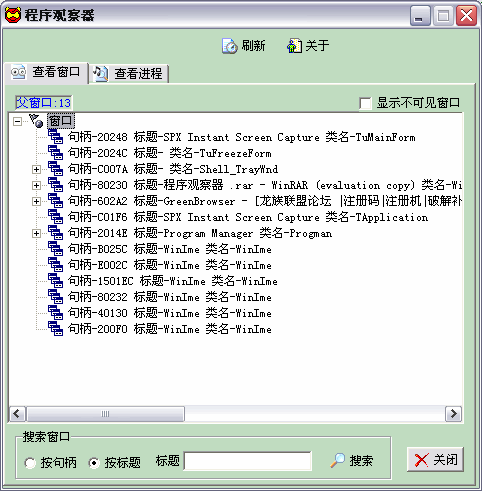Select the 按标题 radio button

pyautogui.click(x=94, y=463)
